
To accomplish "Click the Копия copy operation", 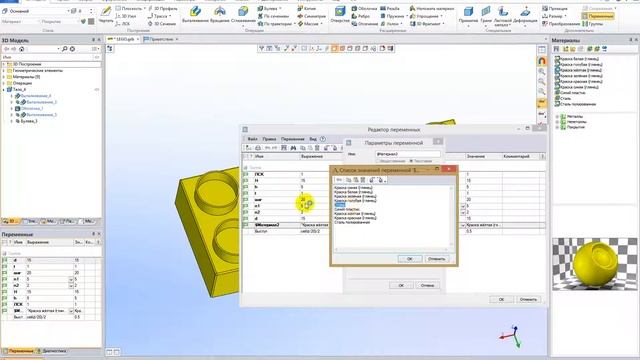I will tap(307, 8).
